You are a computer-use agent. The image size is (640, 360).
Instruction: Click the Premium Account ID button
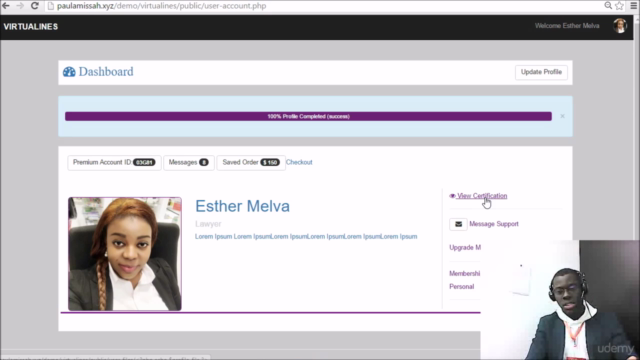click(x=114, y=162)
